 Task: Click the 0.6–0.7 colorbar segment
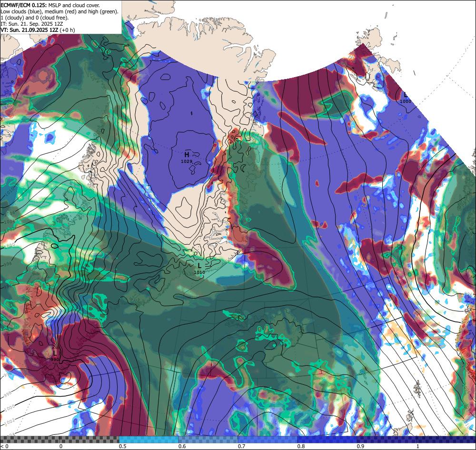[208, 440]
